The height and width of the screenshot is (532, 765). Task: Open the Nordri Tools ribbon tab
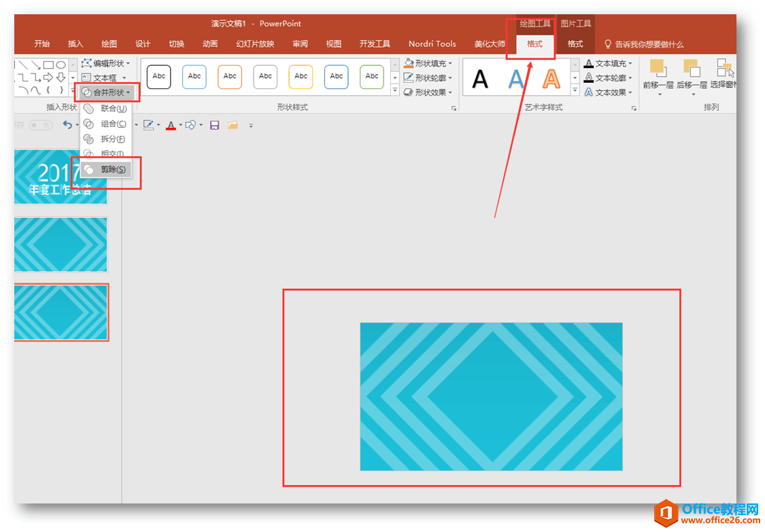click(432, 44)
